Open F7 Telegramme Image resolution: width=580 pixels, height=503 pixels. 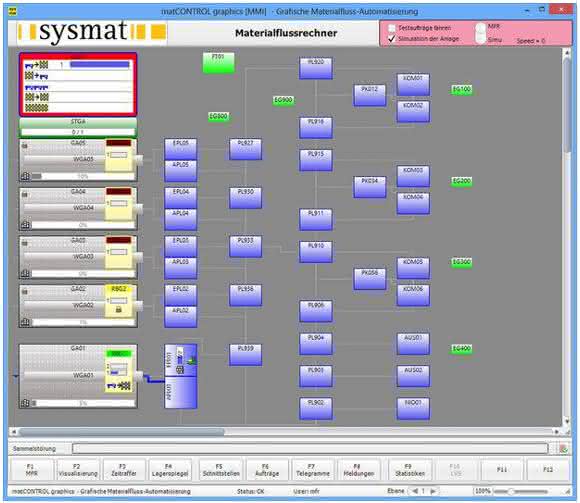click(313, 470)
